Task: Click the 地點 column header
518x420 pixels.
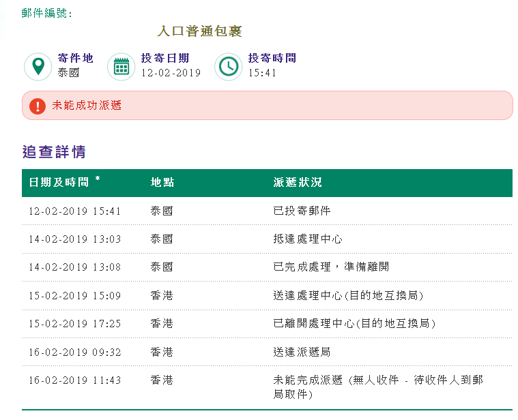Action: point(162,182)
